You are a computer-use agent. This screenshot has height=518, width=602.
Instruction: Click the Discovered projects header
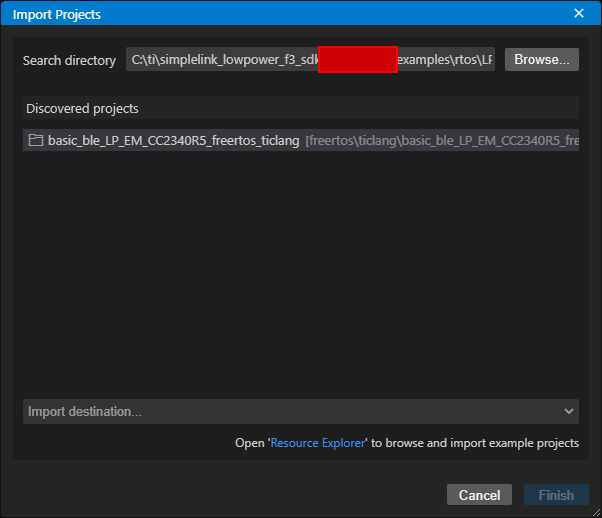(x=82, y=108)
